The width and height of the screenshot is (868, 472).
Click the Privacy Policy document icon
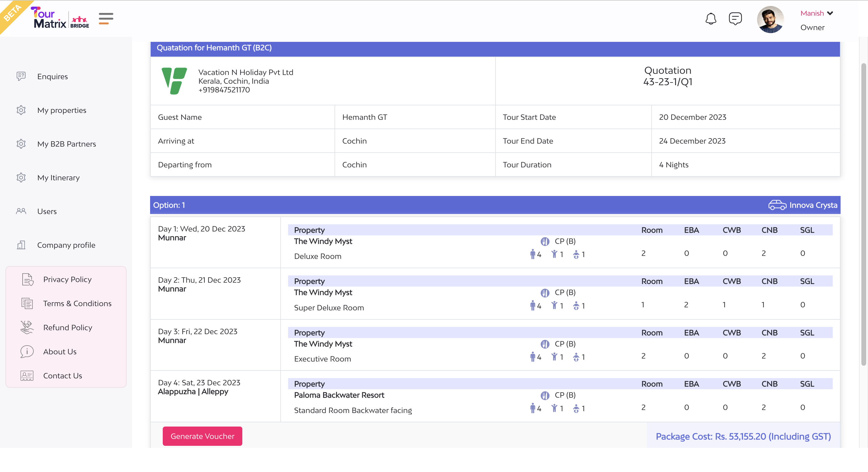point(27,279)
